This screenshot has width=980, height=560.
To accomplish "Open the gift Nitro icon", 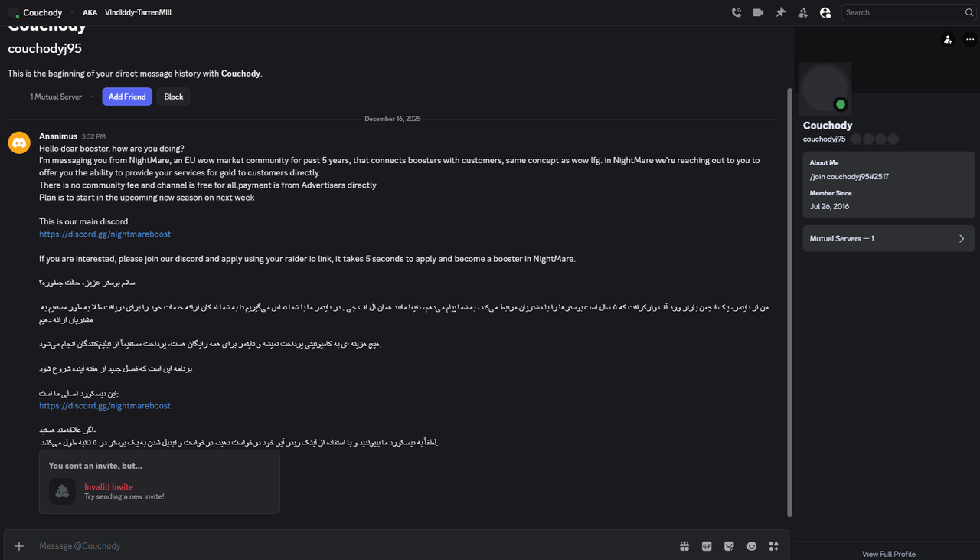I will [684, 546].
